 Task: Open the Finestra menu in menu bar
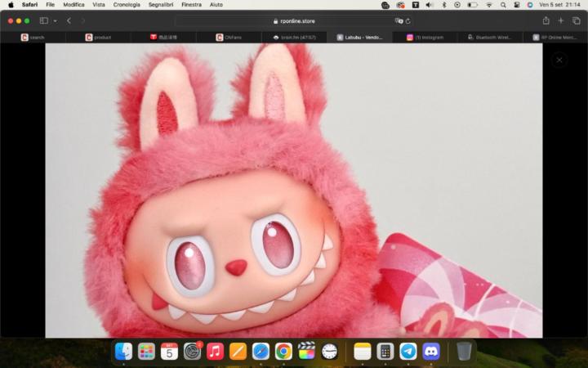coord(191,5)
